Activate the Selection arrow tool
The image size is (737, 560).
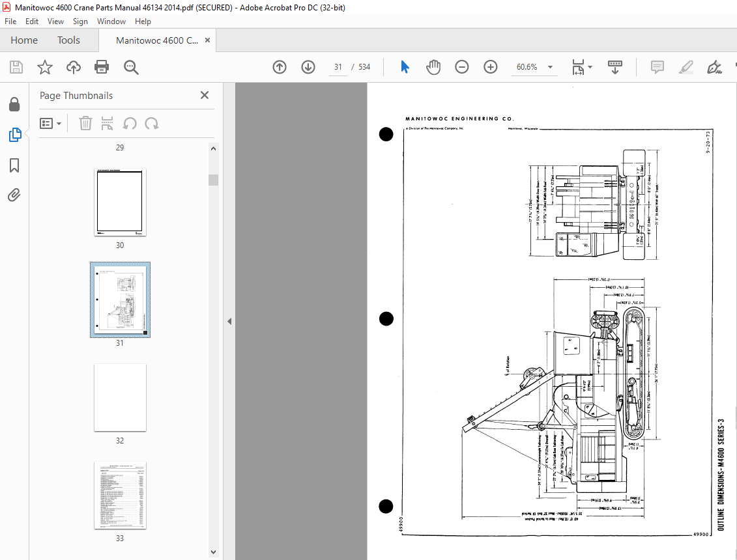click(x=405, y=67)
